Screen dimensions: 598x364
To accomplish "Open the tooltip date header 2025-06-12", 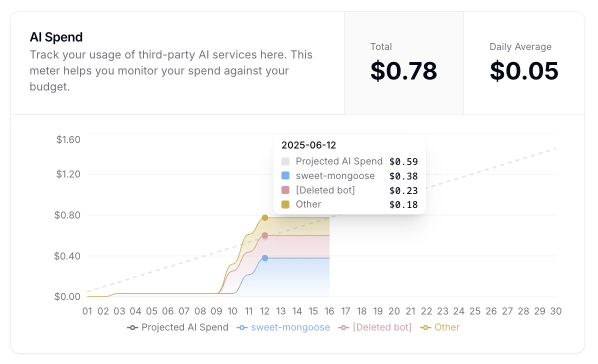I will (x=308, y=145).
